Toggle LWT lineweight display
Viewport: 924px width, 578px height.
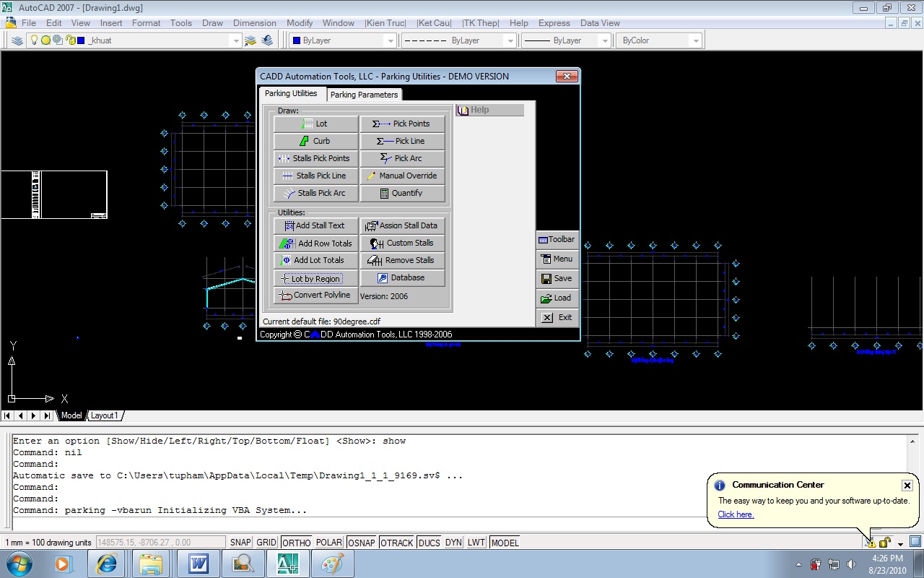(476, 543)
